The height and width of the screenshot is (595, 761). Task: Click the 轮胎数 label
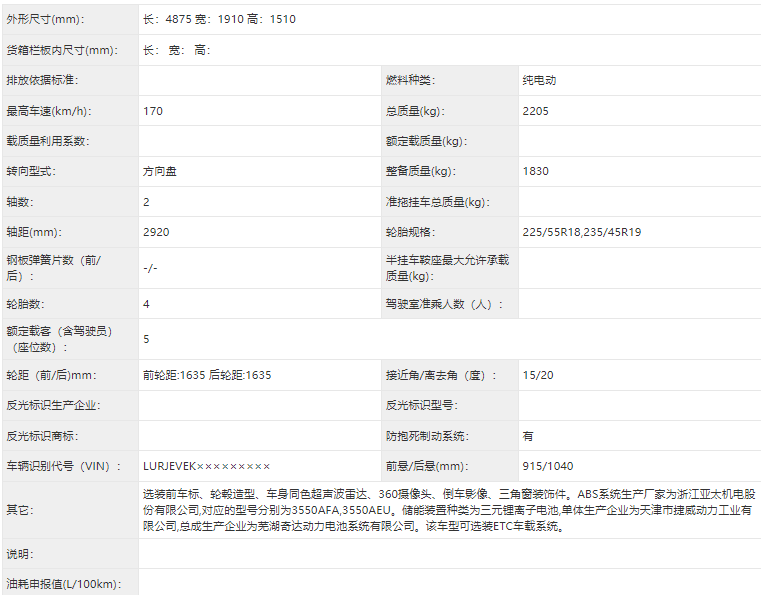click(x=25, y=304)
